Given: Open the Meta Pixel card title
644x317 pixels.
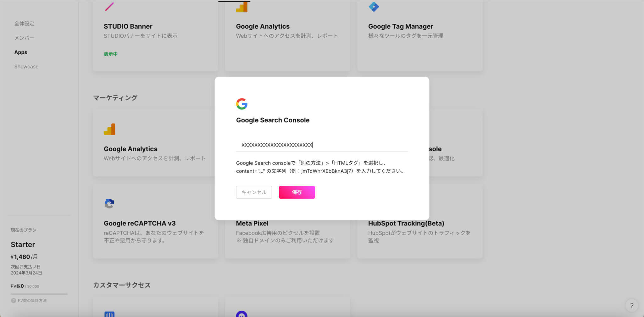Looking at the screenshot, I should point(252,223).
